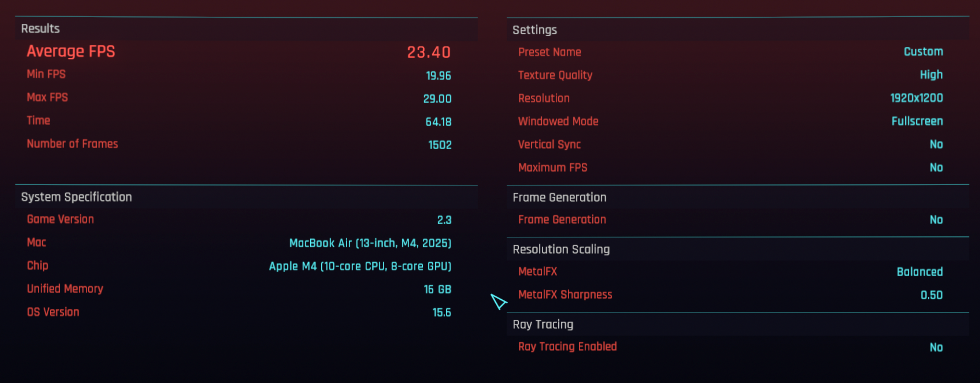Click the MetalFX Balanced value
Viewport: 980px width, 383px height.
920,272
